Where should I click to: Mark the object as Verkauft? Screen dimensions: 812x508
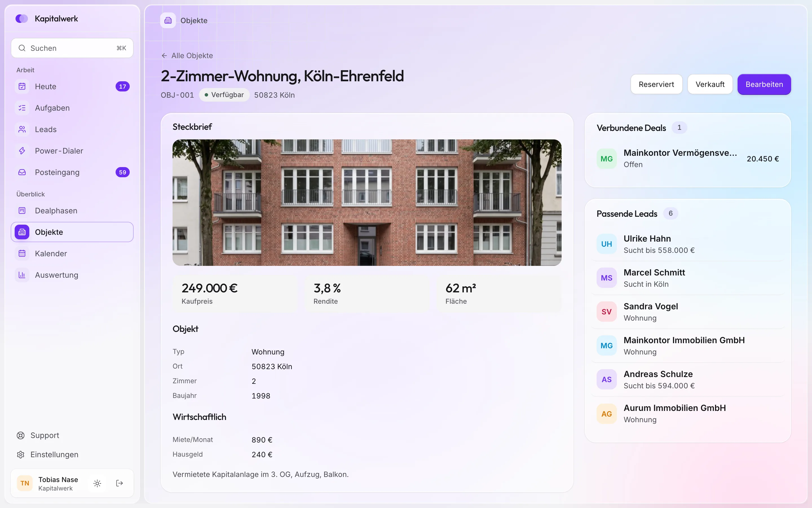click(x=710, y=84)
